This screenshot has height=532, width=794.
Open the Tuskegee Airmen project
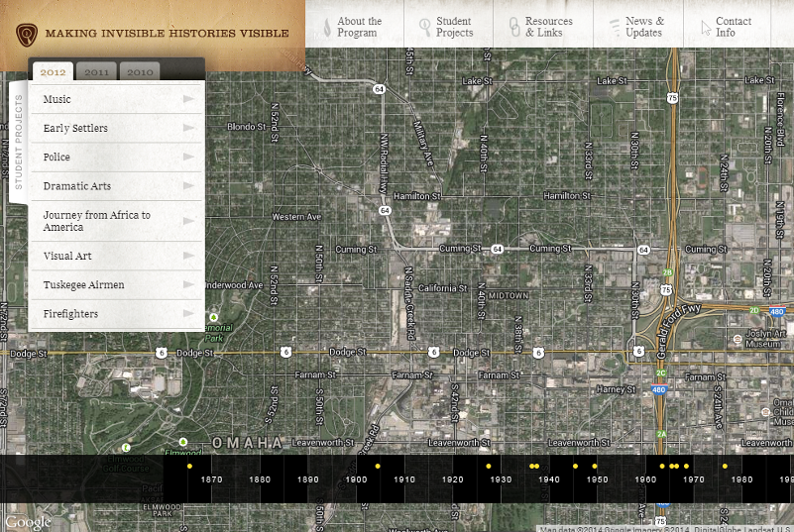coord(117,284)
